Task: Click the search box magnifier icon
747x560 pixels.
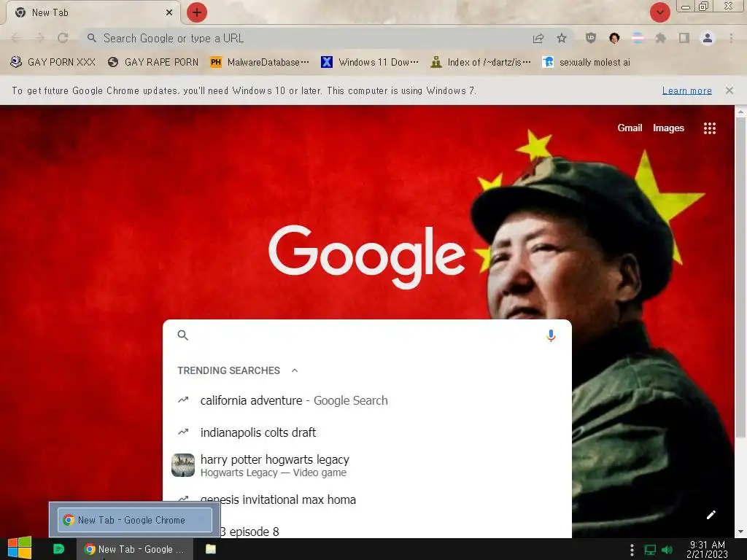Action: 183,335
